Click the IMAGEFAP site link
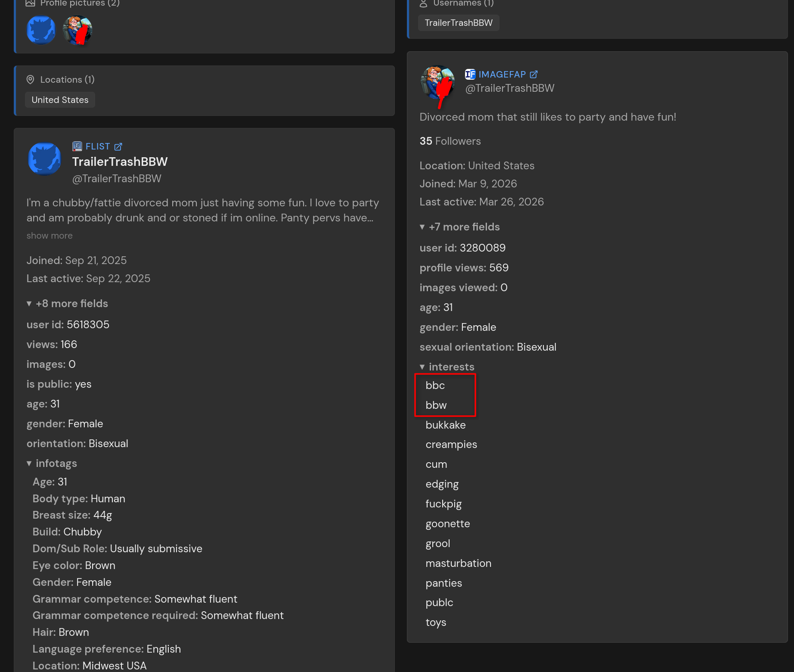The image size is (794, 672). pos(502,75)
